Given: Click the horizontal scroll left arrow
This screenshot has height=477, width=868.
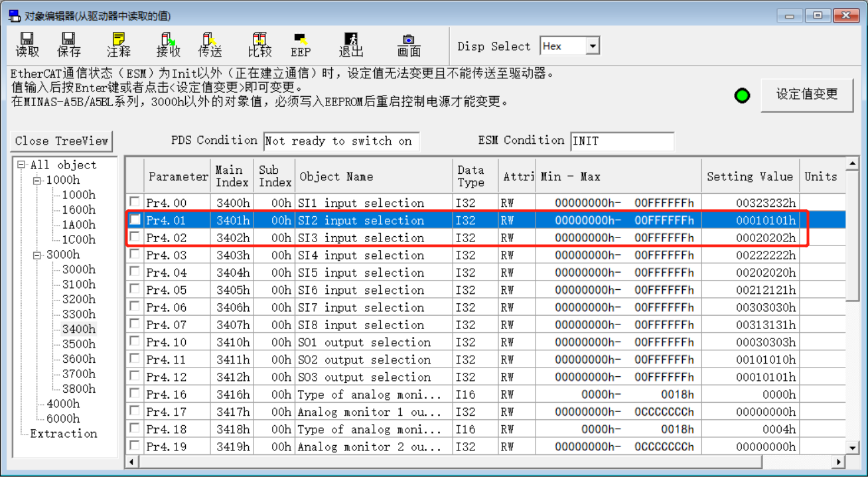Looking at the screenshot, I should point(132,462).
